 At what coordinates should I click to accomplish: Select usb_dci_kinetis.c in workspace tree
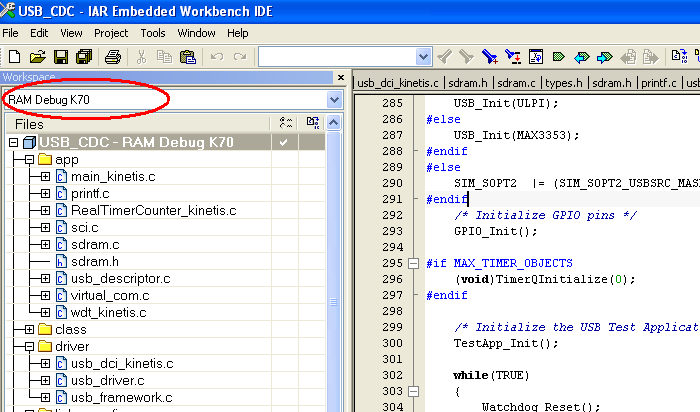(x=122, y=363)
